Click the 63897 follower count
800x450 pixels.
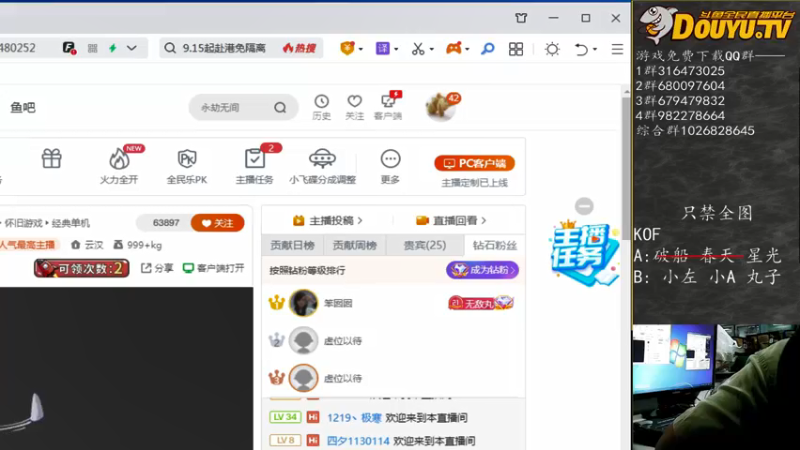(166, 223)
